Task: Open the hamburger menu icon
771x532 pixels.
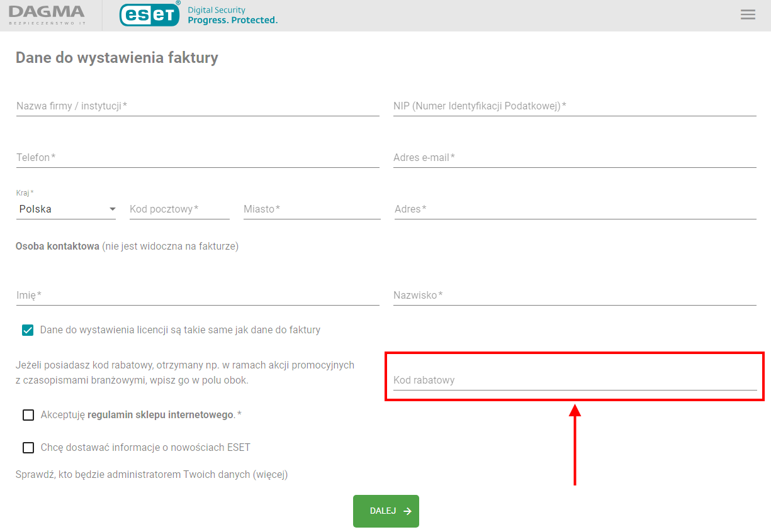Action: 748,15
